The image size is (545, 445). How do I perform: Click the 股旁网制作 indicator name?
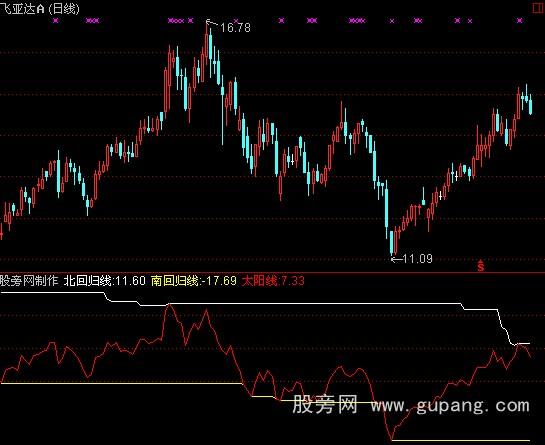[29, 280]
